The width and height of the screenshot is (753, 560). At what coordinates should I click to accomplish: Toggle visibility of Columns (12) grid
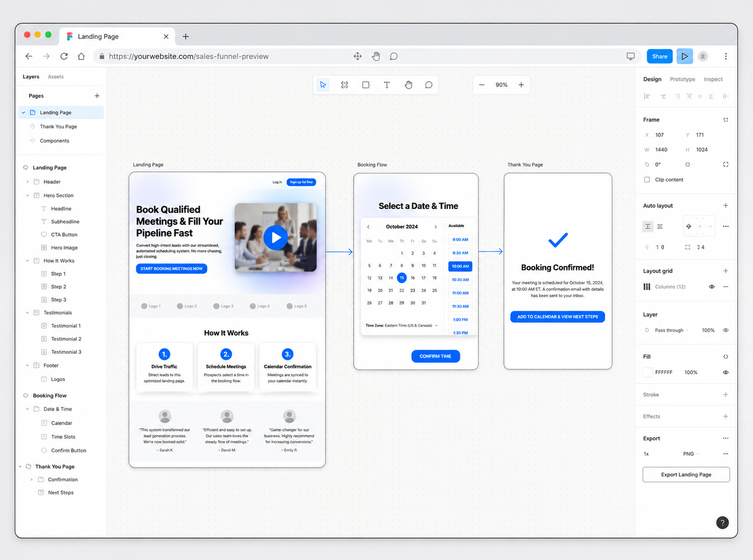(712, 287)
